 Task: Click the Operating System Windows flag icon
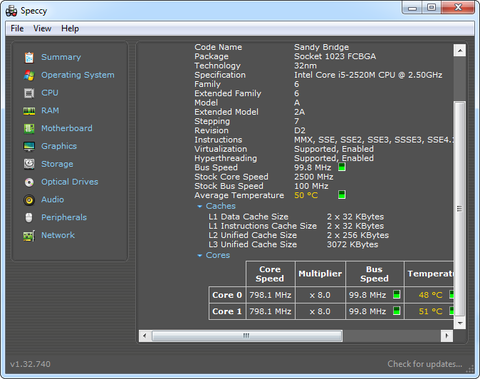click(29, 75)
